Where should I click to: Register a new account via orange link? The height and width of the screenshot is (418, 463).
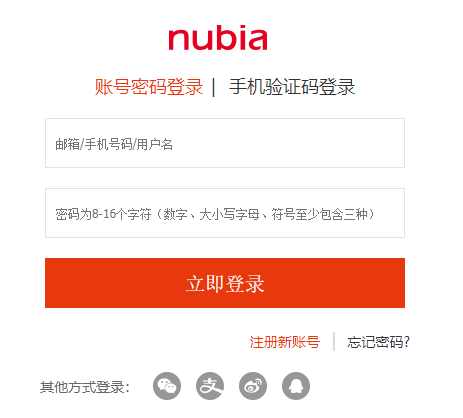coord(285,342)
